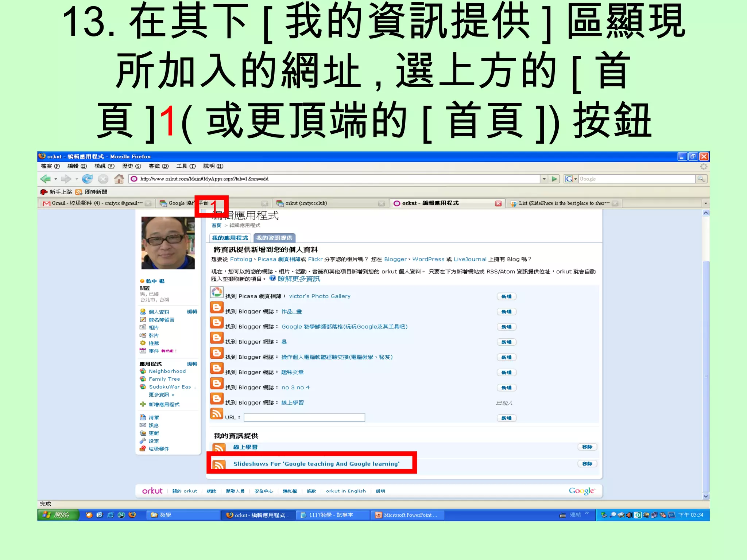Switch to the Gmail 垃圾郵件 browser tab
This screenshot has width=747, height=560.
pos(97,203)
